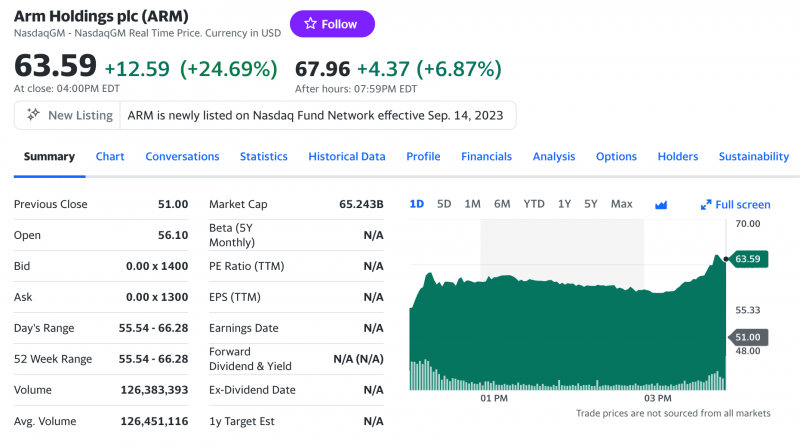The width and height of the screenshot is (800, 447).
Task: Click Bid value 0.00 x 1400
Action: (x=157, y=266)
